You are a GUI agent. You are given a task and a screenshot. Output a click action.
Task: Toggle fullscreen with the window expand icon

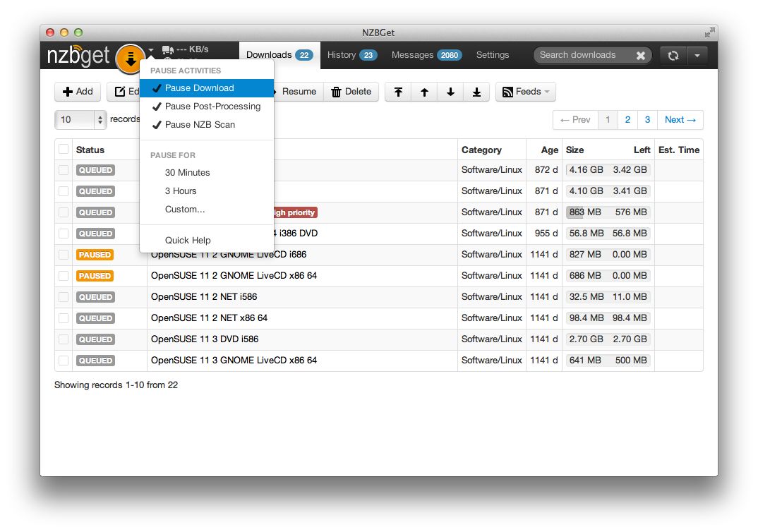[709, 32]
